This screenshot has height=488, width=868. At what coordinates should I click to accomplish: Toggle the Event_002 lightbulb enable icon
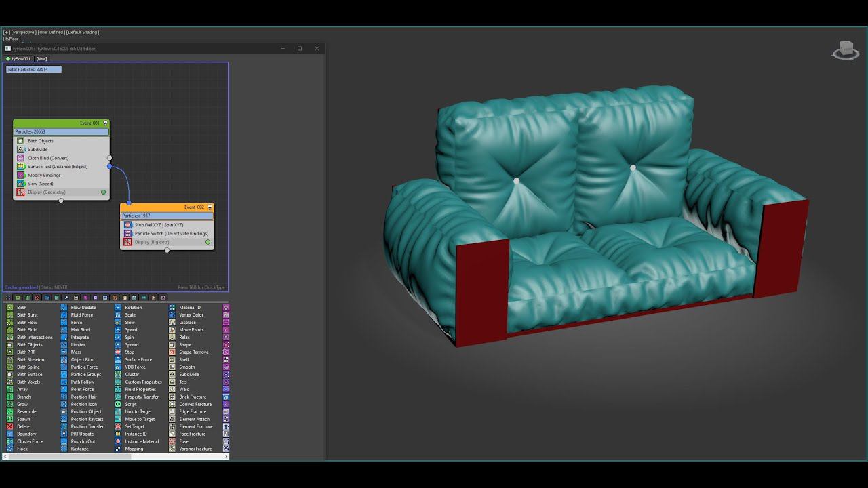(x=210, y=207)
